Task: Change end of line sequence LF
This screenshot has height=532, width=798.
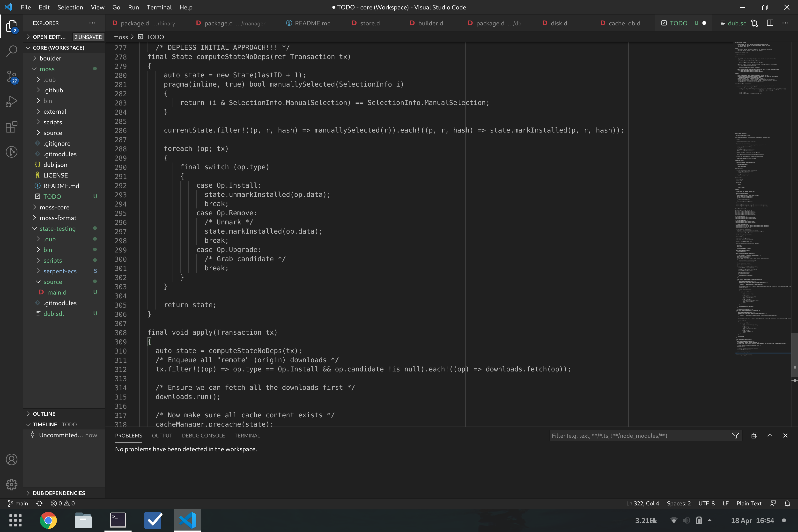Action: (725, 503)
